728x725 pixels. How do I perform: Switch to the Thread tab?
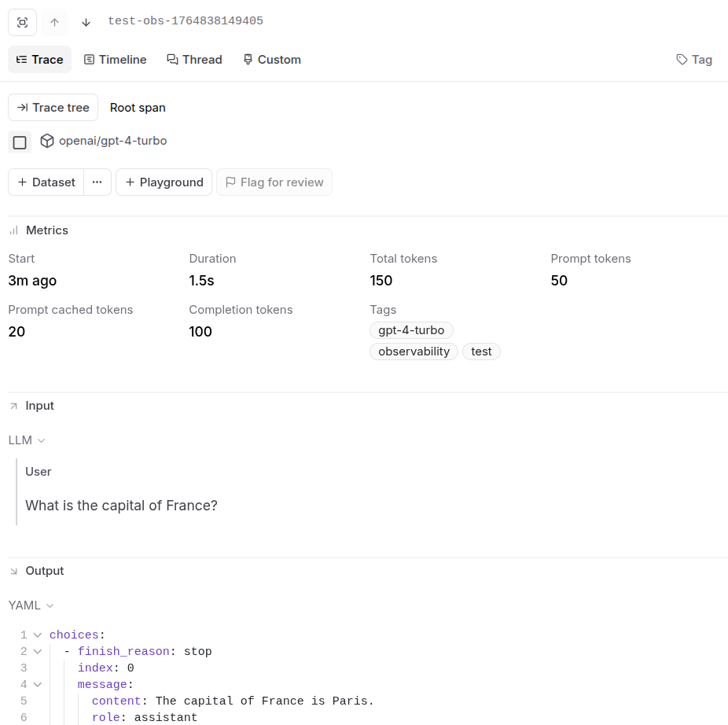tap(194, 60)
